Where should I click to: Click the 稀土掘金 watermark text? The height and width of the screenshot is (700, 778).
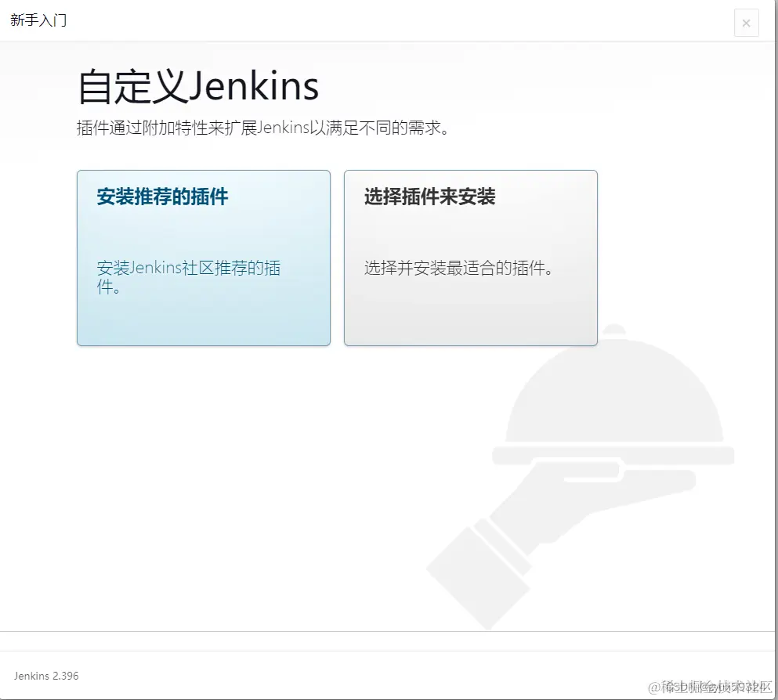click(708, 684)
